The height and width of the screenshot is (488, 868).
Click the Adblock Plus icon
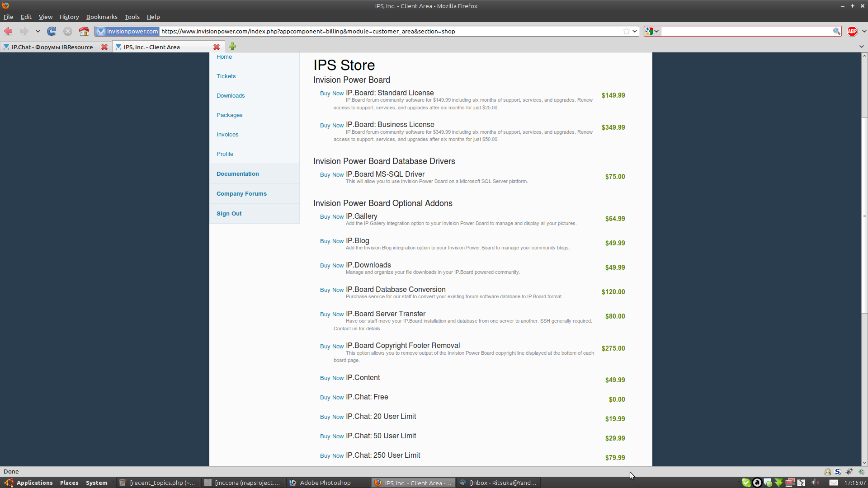click(x=852, y=31)
